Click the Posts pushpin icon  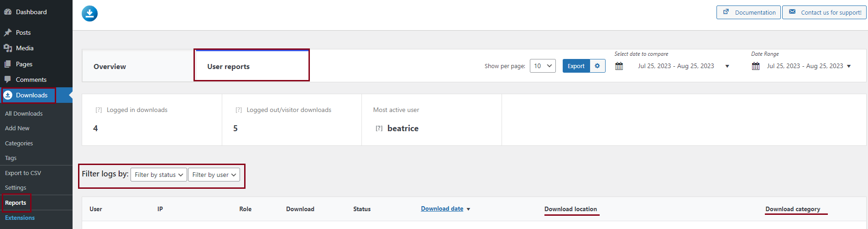pyautogui.click(x=8, y=32)
